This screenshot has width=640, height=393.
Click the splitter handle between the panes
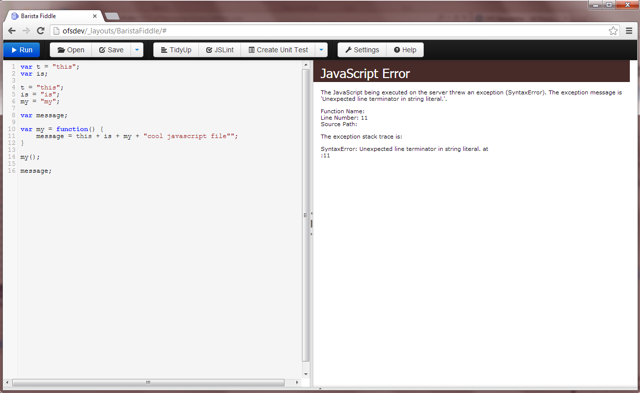tap(311, 223)
